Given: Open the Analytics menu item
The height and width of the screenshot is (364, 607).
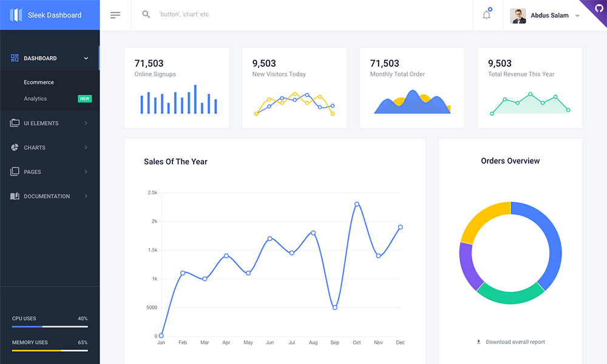Looking at the screenshot, I should point(35,98).
